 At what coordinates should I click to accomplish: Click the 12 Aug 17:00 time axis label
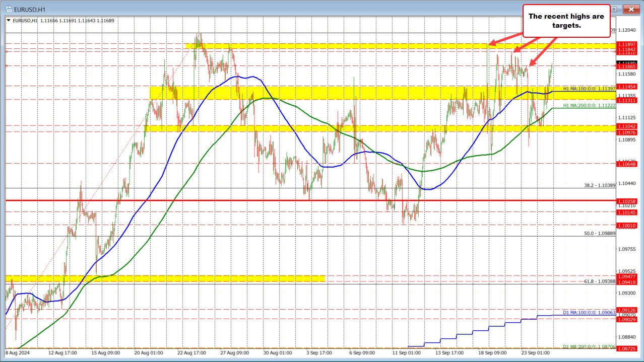(x=62, y=353)
